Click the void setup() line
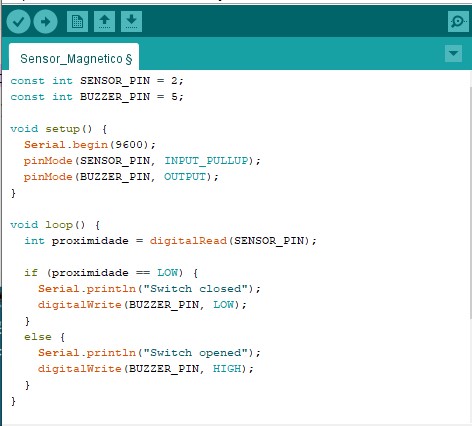This screenshot has width=472, height=426. click(59, 129)
